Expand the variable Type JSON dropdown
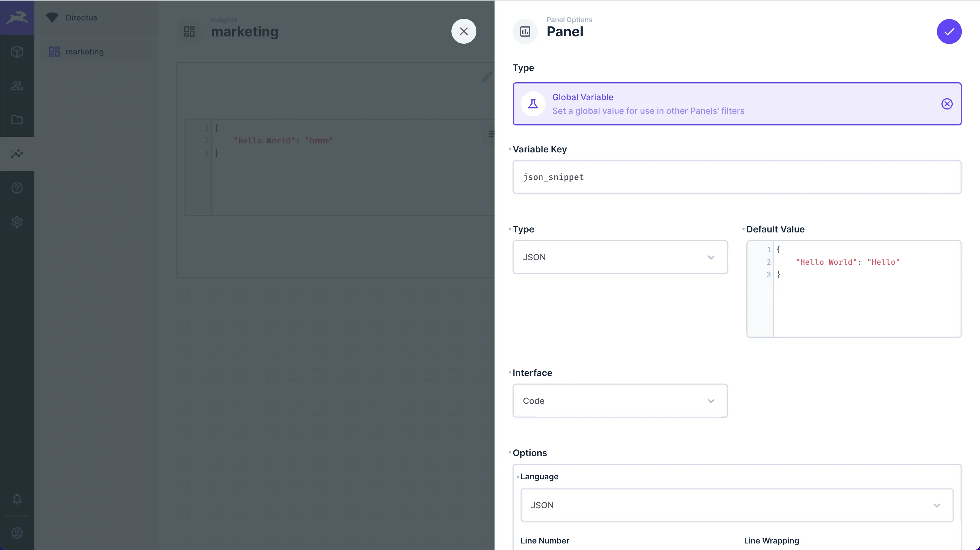Image resolution: width=980 pixels, height=550 pixels. 620,257
